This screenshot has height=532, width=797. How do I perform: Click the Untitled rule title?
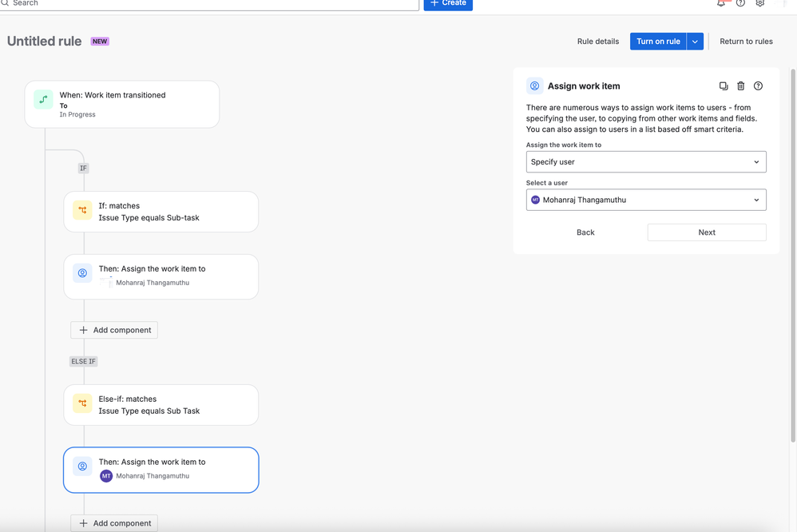tap(44, 42)
